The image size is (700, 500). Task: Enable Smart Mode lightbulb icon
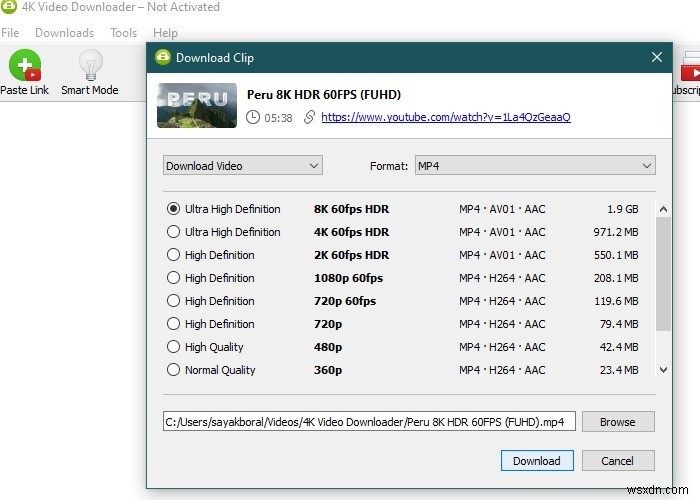coord(91,65)
